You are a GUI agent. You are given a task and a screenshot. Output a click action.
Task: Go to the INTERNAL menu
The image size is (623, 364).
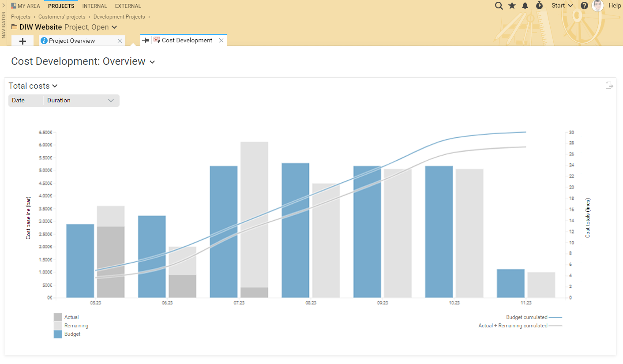94,6
